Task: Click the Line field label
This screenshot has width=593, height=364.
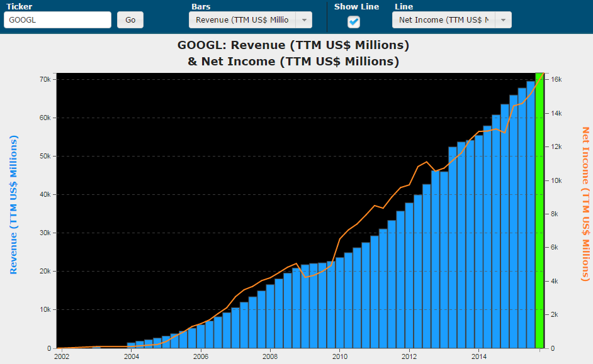Action: pyautogui.click(x=404, y=6)
